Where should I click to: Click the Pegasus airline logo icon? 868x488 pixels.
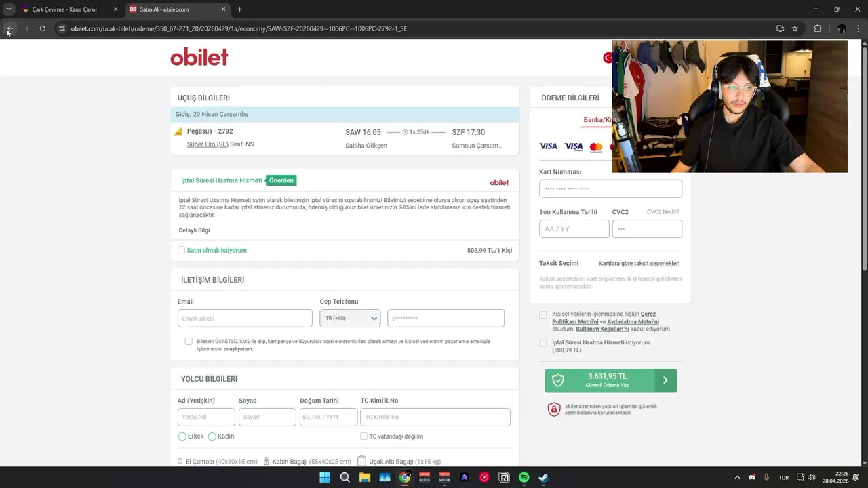(x=178, y=131)
